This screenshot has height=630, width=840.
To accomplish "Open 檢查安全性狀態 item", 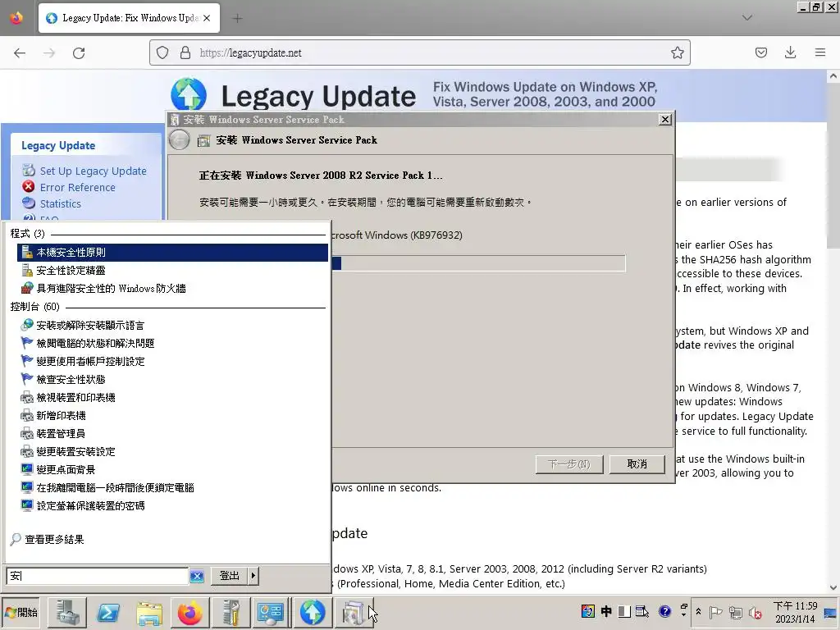I will (172, 379).
